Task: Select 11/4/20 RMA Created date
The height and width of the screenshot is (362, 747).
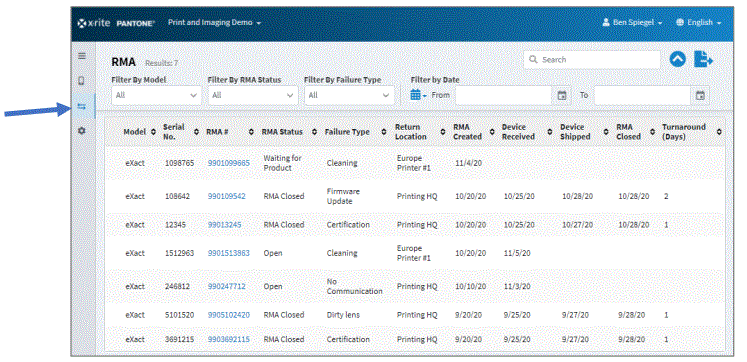Action: pyautogui.click(x=468, y=163)
